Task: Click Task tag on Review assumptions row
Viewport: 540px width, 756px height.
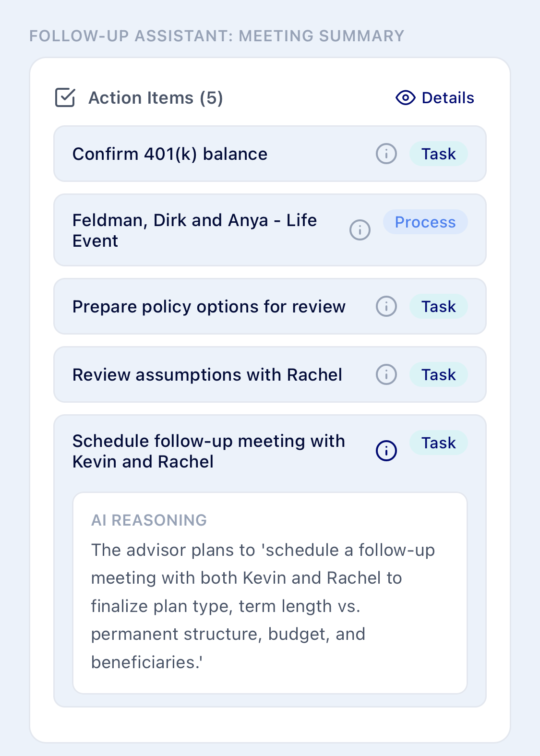Action: pyautogui.click(x=438, y=374)
